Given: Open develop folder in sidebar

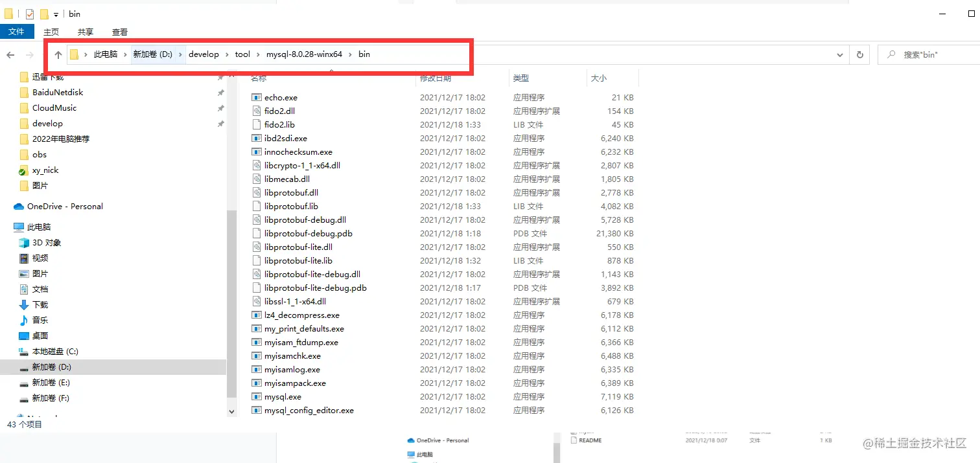Looking at the screenshot, I should (x=47, y=123).
